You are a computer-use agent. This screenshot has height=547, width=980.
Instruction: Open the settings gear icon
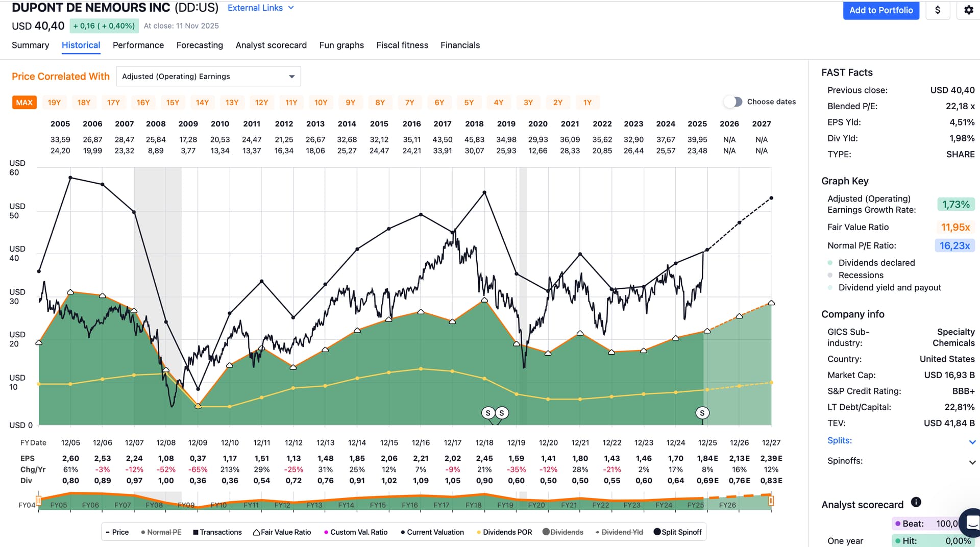click(x=968, y=10)
